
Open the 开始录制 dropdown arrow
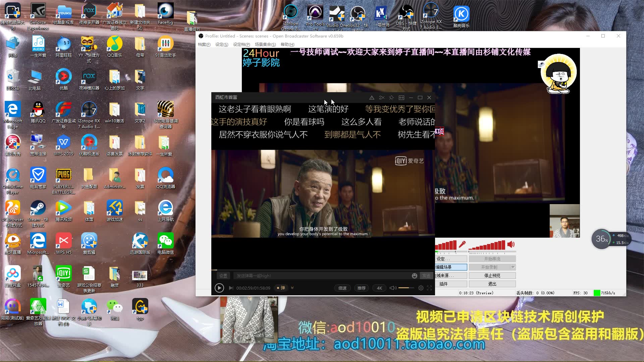513,267
